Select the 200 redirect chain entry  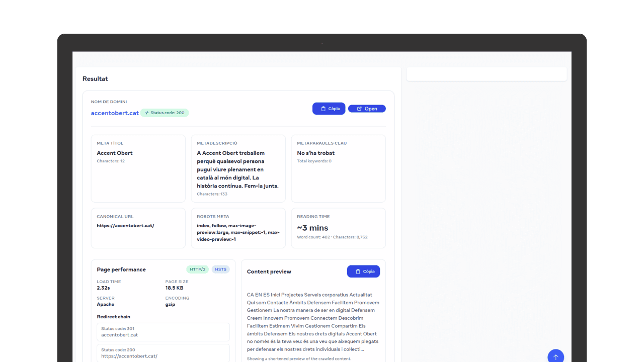pos(163,353)
